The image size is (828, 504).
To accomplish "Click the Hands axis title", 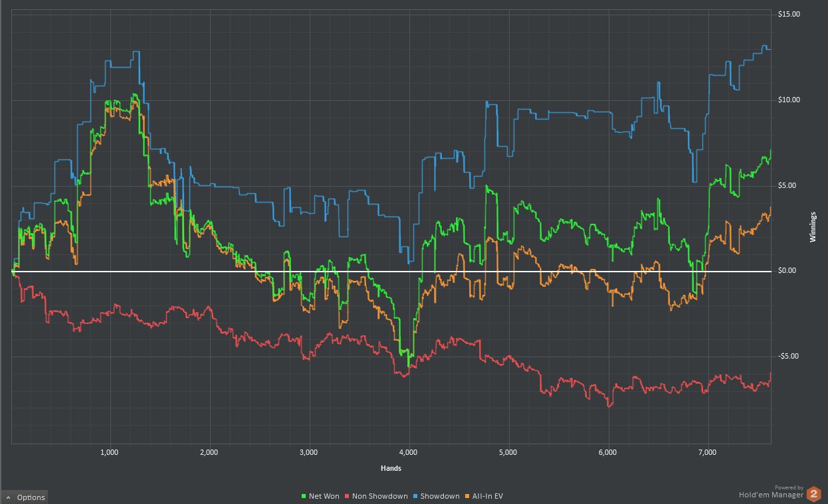I will (391, 468).
